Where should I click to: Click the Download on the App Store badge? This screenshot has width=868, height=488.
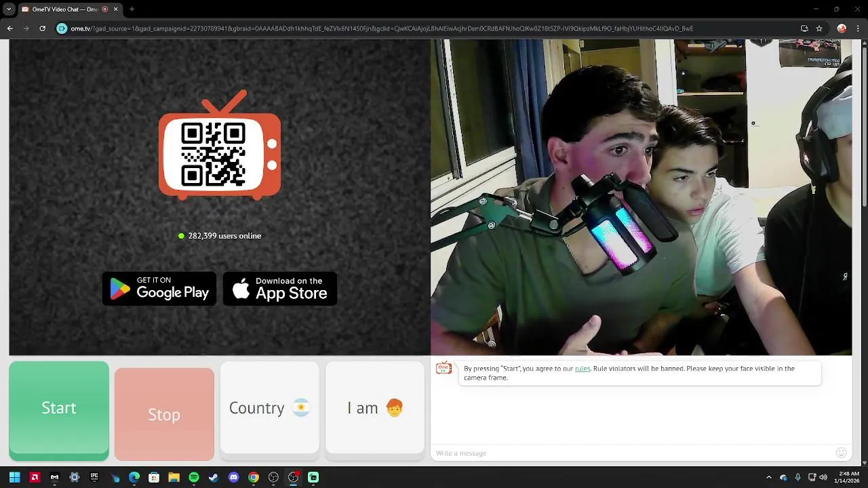[280, 289]
